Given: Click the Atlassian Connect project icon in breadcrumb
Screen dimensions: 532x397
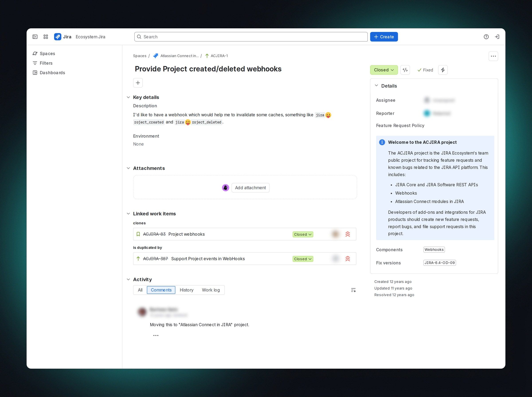Looking at the screenshot, I should coord(156,56).
